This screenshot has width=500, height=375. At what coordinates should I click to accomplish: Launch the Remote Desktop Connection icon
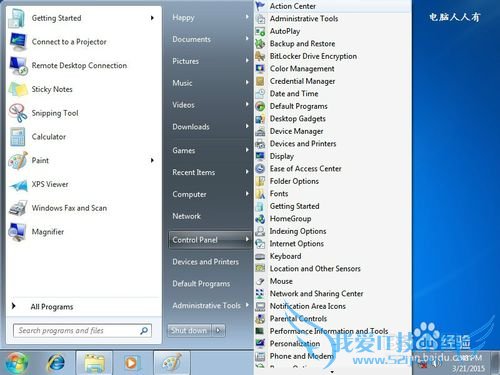pos(18,66)
